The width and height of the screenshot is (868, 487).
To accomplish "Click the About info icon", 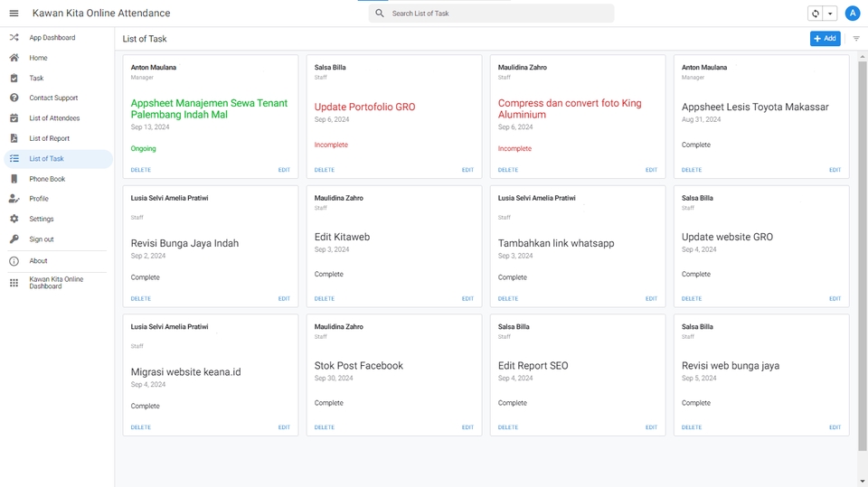I will tap(14, 261).
